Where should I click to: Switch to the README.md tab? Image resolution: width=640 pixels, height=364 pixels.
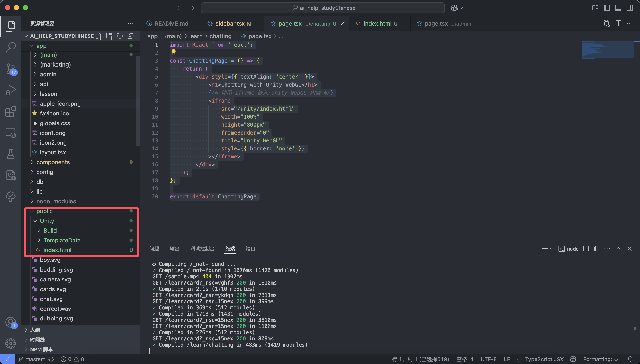171,23
